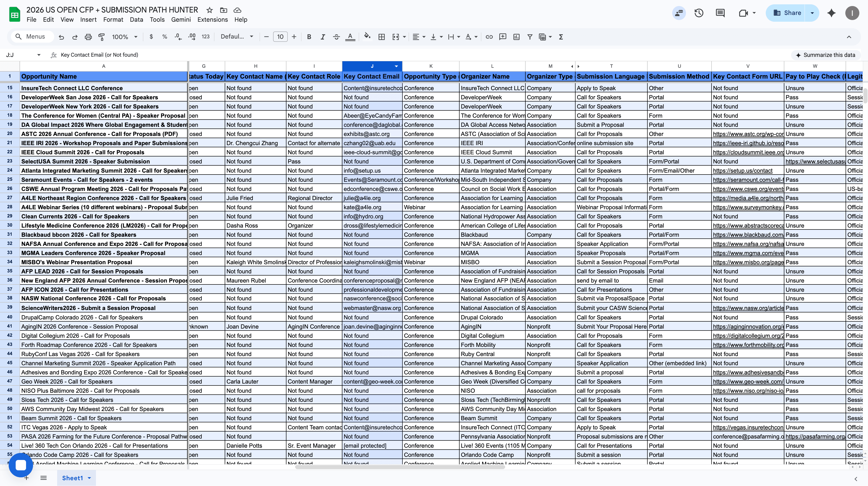Add a new sheet

(26, 478)
